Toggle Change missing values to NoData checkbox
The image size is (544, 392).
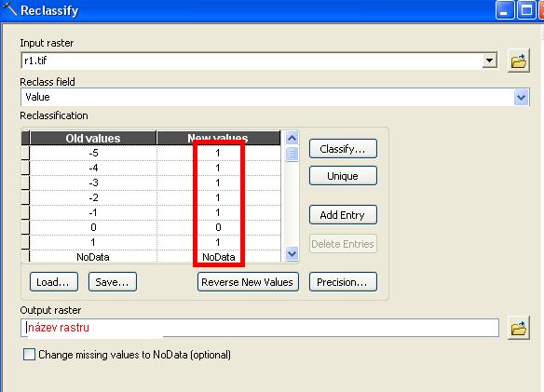pos(29,355)
